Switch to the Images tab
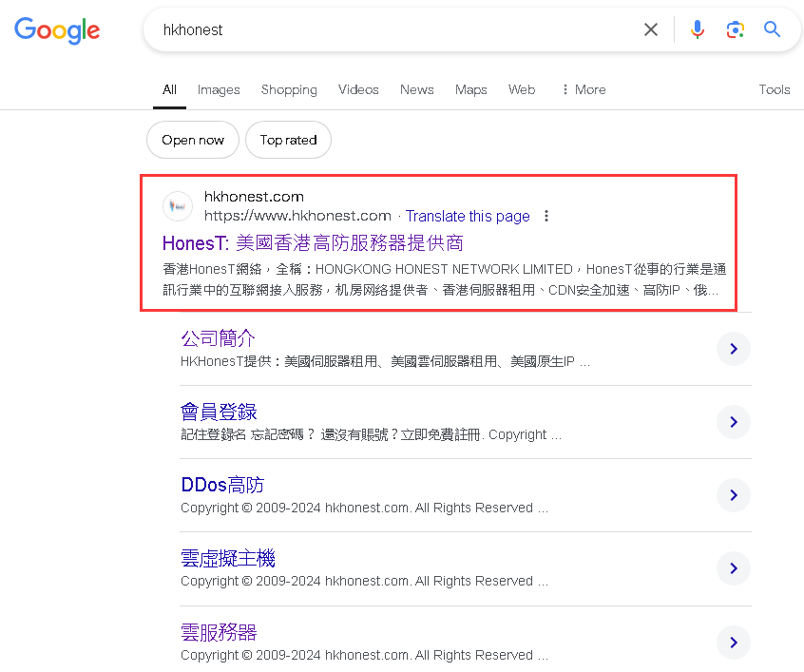 tap(219, 89)
